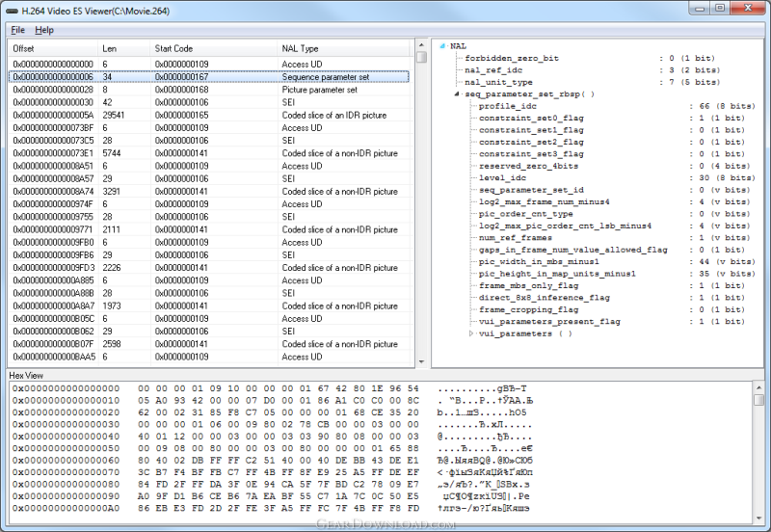This screenshot has height=532, width=771.
Task: Click hex row 0x0000000000000050 address
Action: click(x=66, y=448)
